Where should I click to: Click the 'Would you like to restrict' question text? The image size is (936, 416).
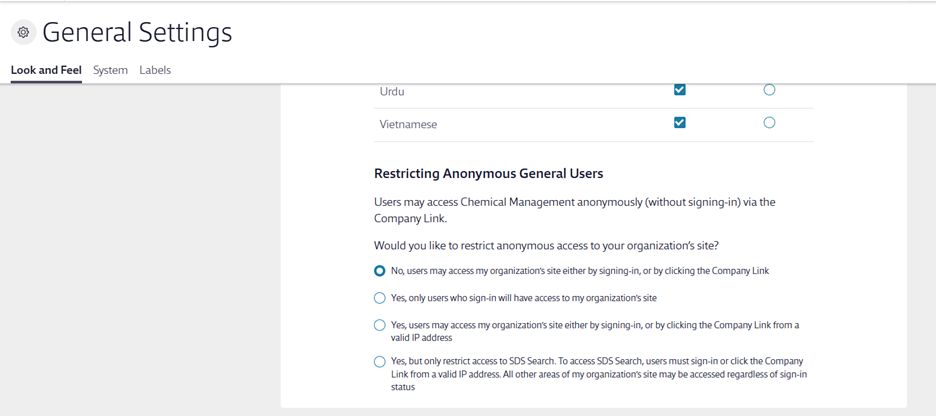pos(546,246)
